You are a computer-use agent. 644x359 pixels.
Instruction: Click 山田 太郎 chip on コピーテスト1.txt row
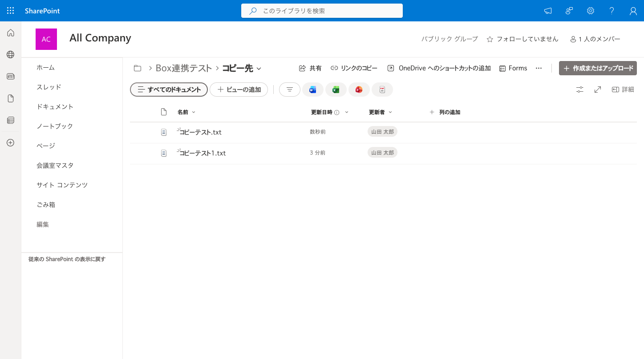[382, 153]
